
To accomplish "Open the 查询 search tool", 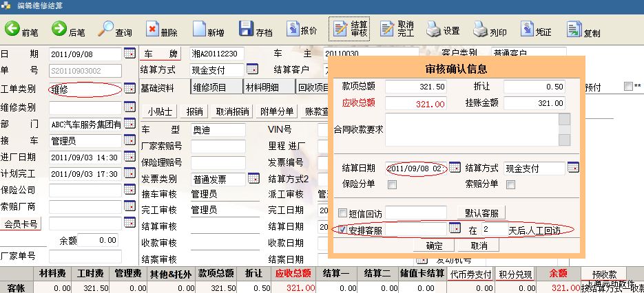I will [x=105, y=30].
